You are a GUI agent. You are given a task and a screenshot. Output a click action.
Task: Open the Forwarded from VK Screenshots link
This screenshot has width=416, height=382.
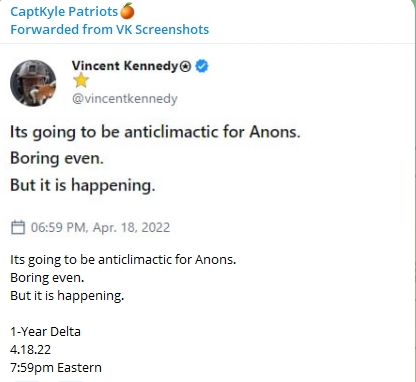tap(110, 29)
